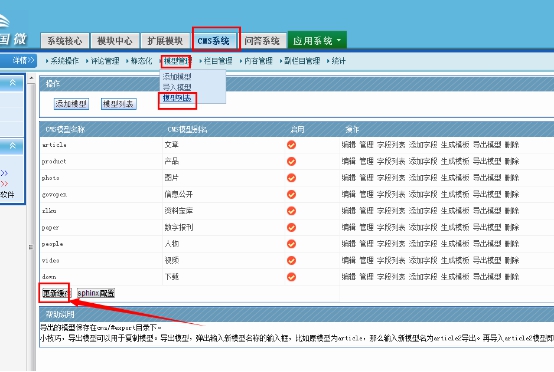Click 导出模型 link in the article row
The height and width of the screenshot is (372, 554).
click(x=487, y=145)
